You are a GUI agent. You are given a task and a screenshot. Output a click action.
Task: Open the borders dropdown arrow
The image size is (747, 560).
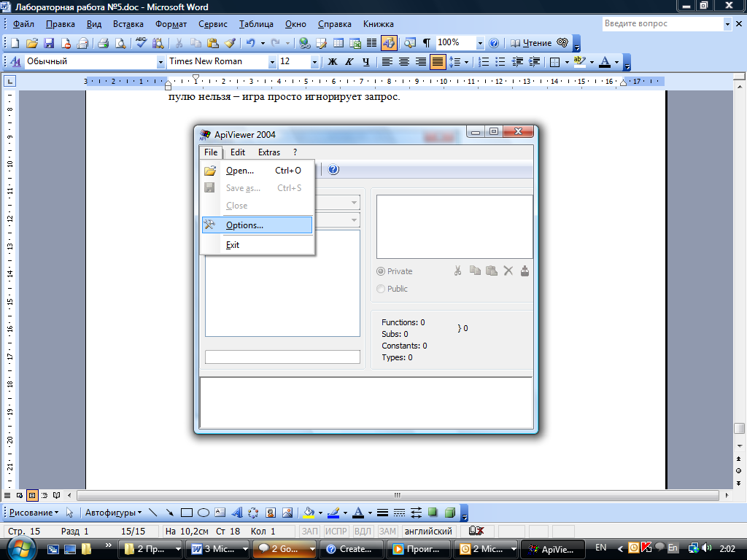pos(567,62)
